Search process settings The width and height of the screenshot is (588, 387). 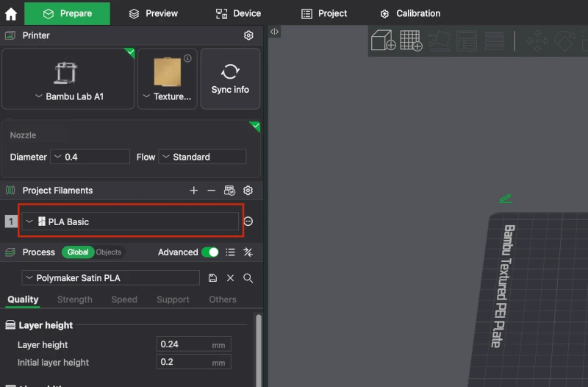[248, 278]
